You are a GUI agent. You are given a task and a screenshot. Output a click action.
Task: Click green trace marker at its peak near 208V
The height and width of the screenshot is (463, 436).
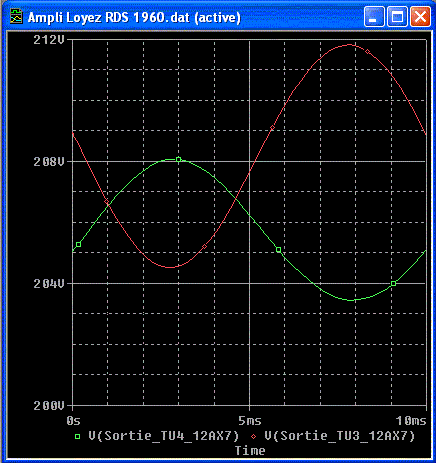click(x=179, y=160)
